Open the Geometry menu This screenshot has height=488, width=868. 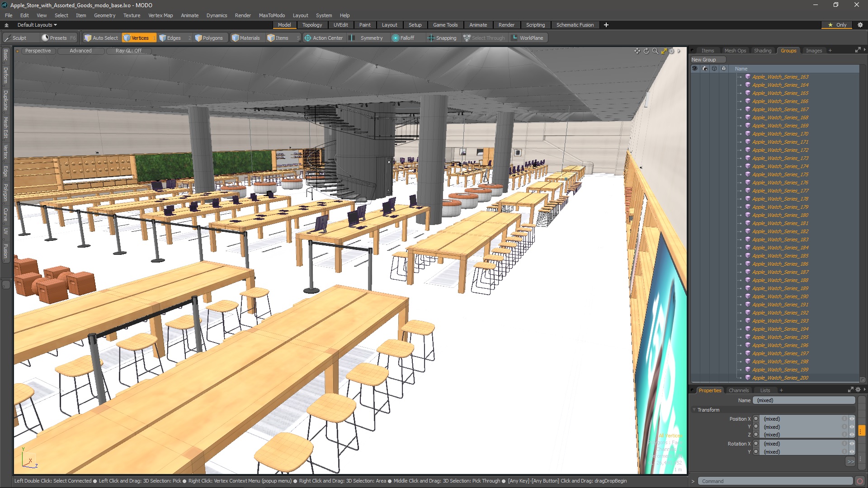tap(104, 15)
